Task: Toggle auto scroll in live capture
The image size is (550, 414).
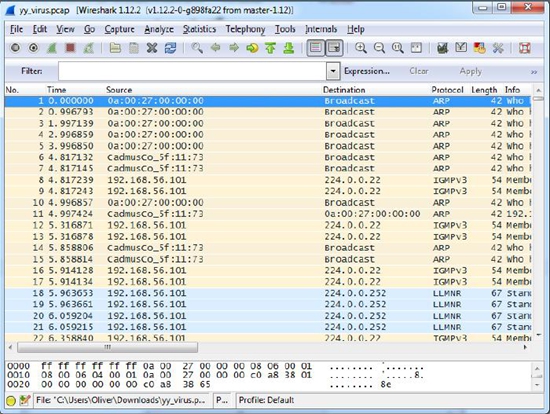Action: [334, 48]
